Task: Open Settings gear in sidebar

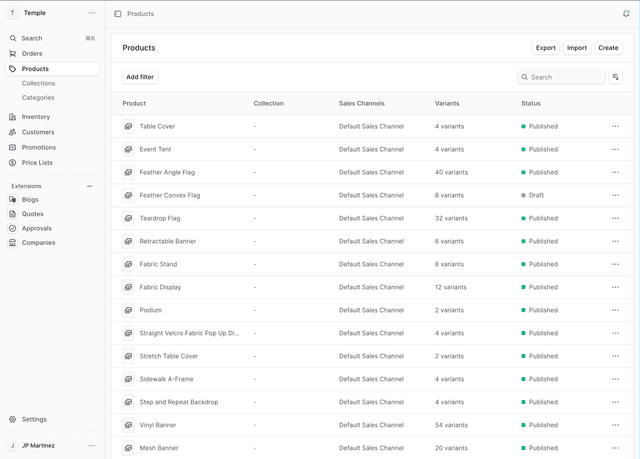Action: [x=13, y=419]
